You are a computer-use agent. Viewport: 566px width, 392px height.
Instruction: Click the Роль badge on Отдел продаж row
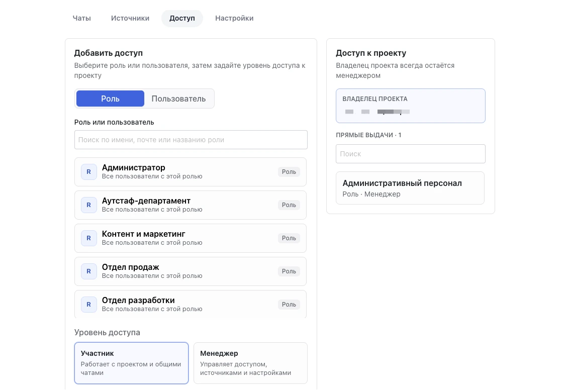(x=289, y=271)
